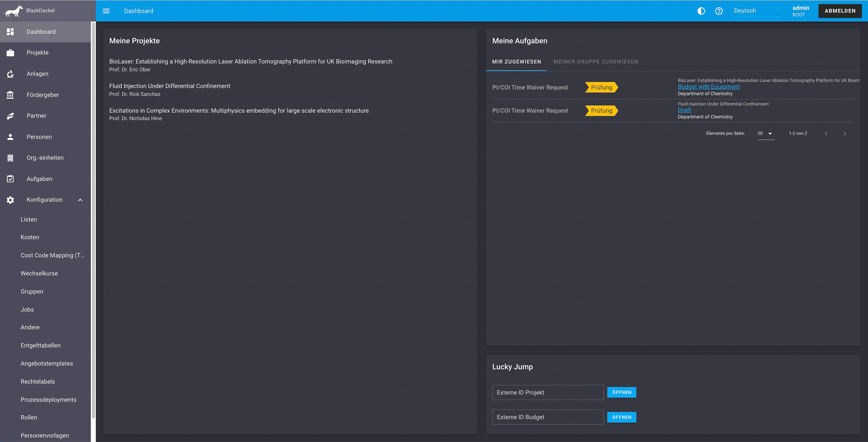Open Partner in the sidebar
The width and height of the screenshot is (868, 442).
tap(45, 116)
